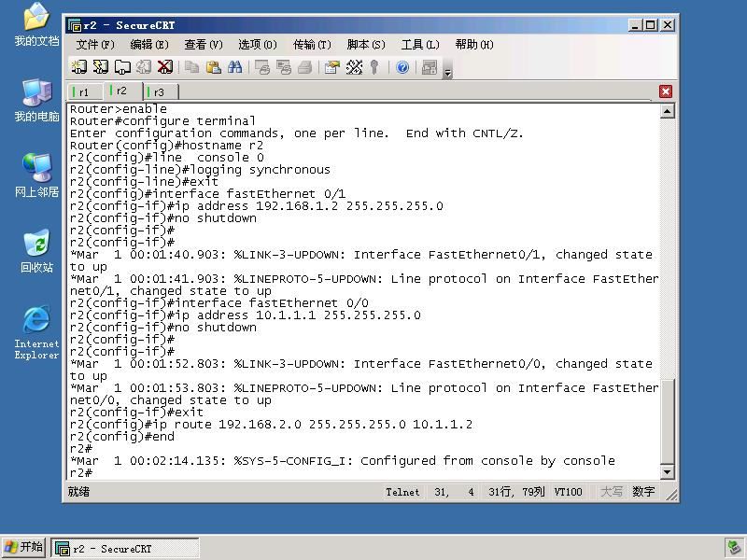The image size is (747, 560).
Task: Click the Reconnect toolbar icon
Action: (144, 67)
